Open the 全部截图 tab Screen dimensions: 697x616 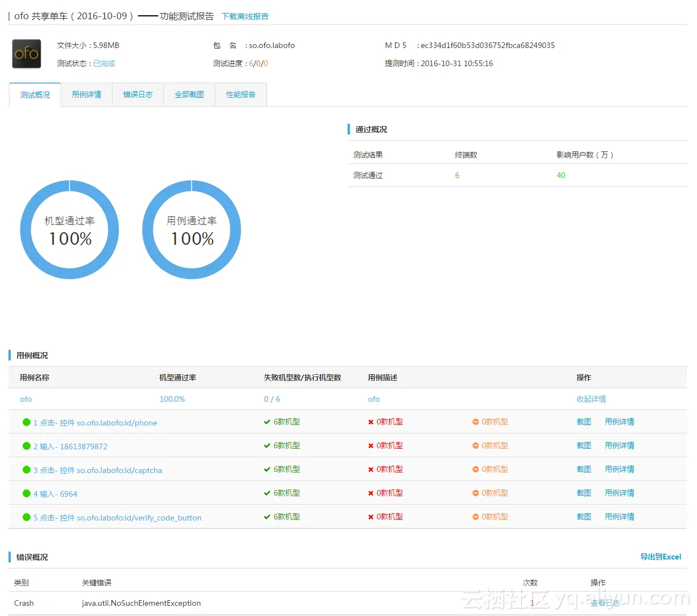(x=189, y=94)
